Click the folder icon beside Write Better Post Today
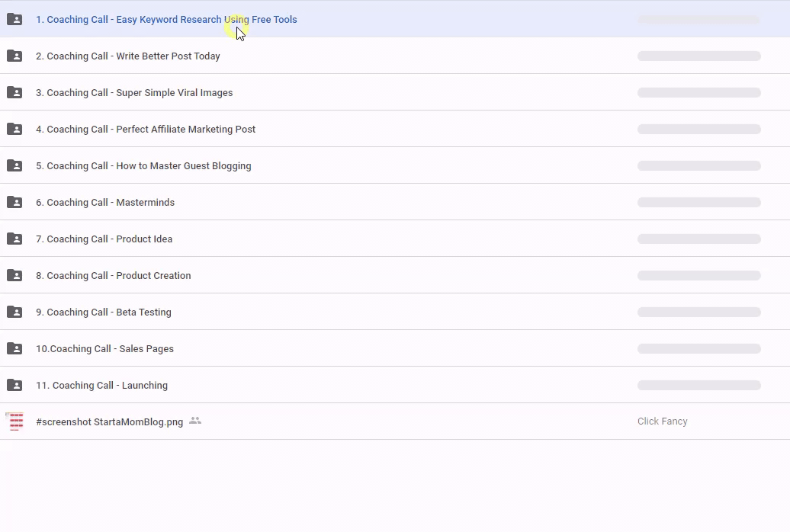Screen dimensions: 790x532 (x=14, y=56)
